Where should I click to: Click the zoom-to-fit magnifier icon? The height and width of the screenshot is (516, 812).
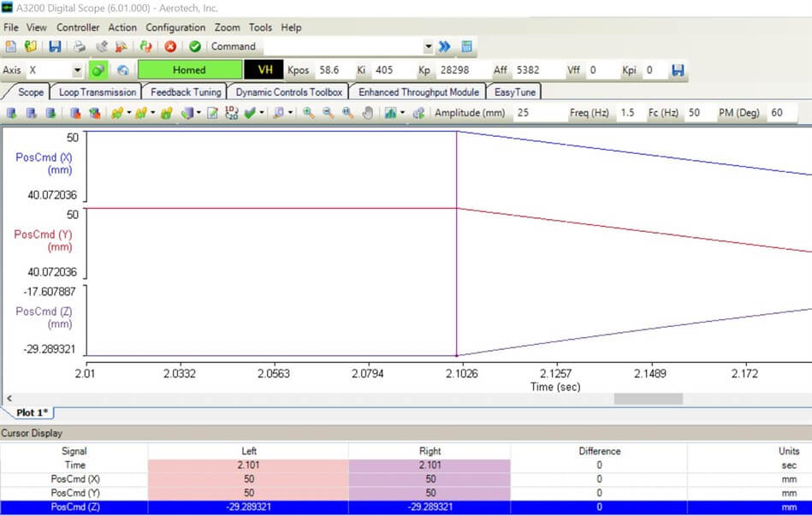[x=347, y=112]
